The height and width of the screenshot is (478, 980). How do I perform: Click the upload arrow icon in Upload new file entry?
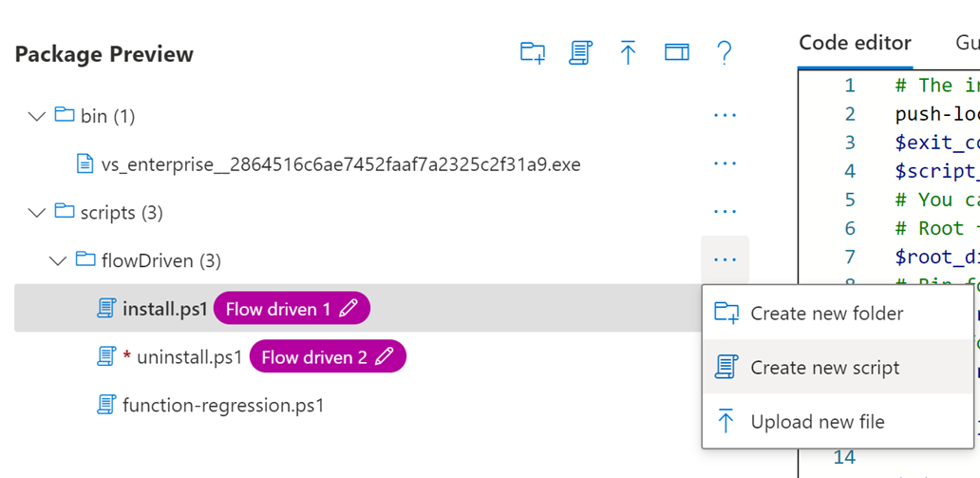(x=725, y=420)
